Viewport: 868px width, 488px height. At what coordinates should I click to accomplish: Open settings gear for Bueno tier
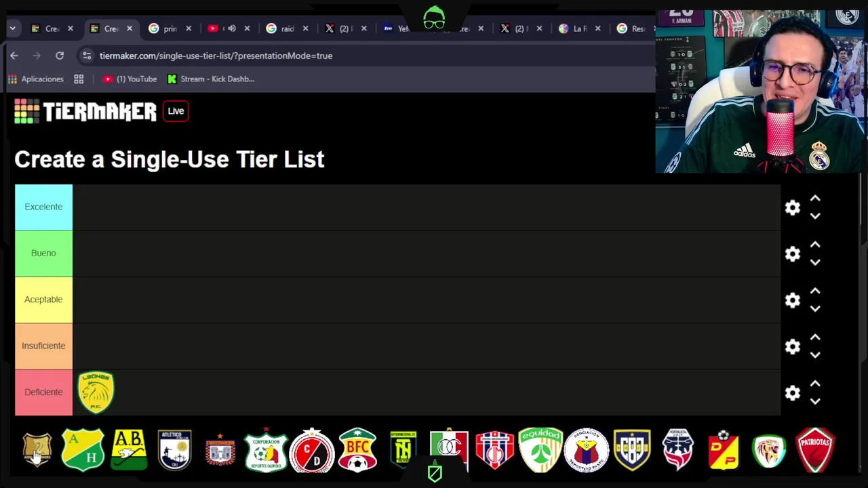tap(792, 253)
